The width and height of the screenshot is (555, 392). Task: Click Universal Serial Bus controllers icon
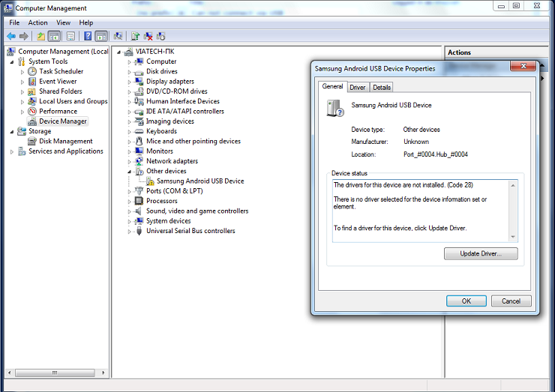[139, 231]
